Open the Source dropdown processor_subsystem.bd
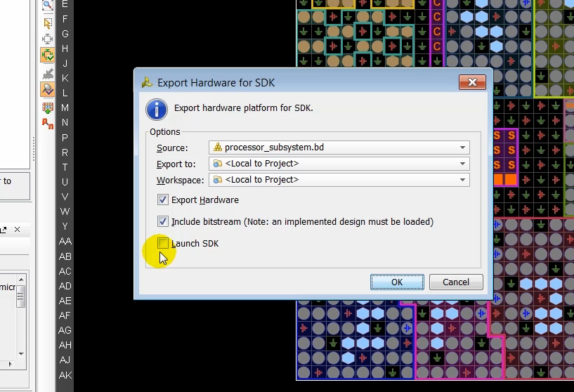574x392 pixels. pos(339,148)
